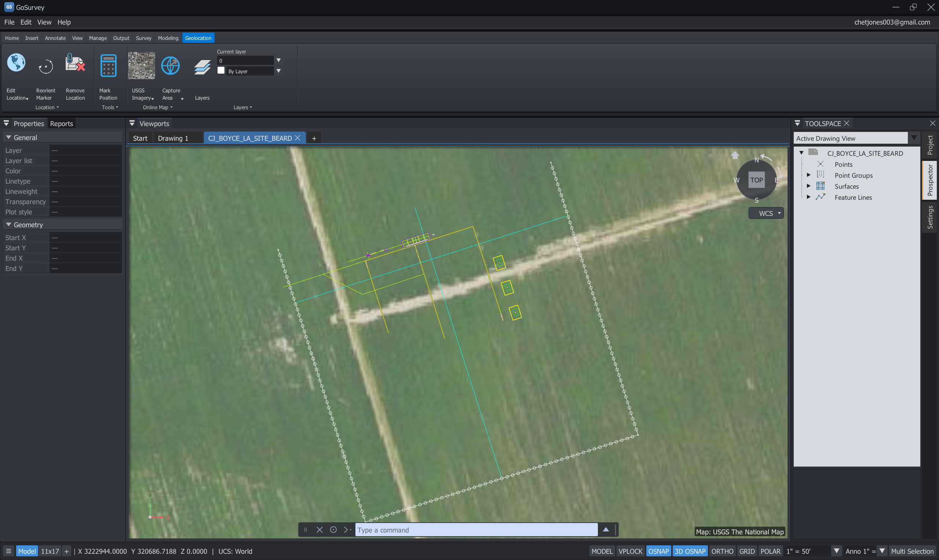Rotate view using compass N arrow
Image resolution: width=939 pixels, height=560 pixels.
click(767, 157)
